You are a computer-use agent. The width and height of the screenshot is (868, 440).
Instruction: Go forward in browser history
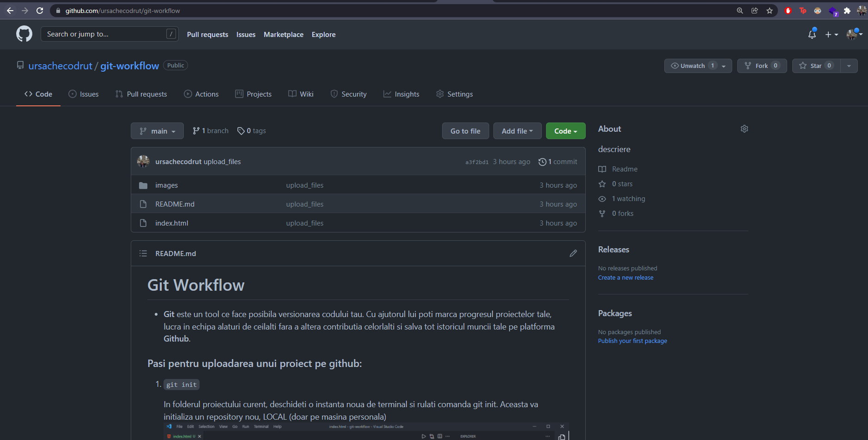point(25,11)
